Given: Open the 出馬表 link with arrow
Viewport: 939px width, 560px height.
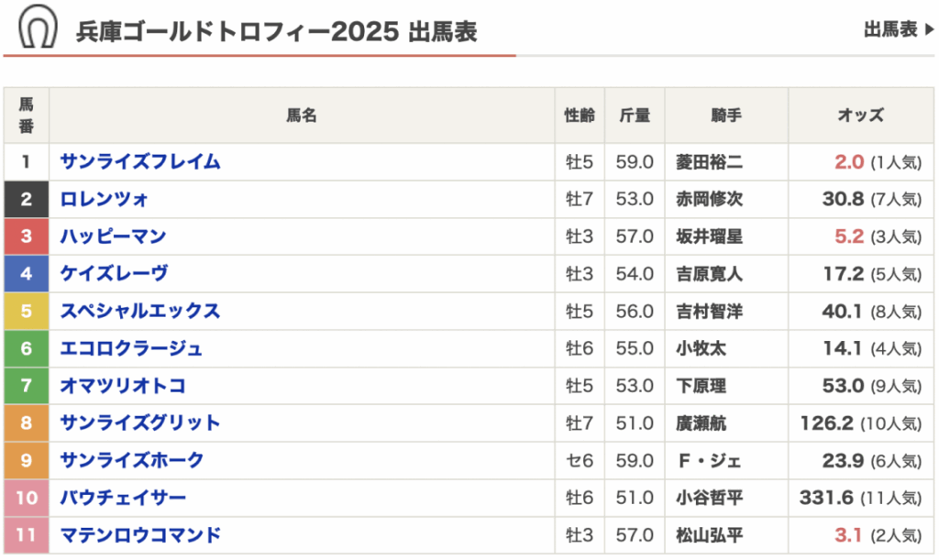Looking at the screenshot, I should point(898,30).
